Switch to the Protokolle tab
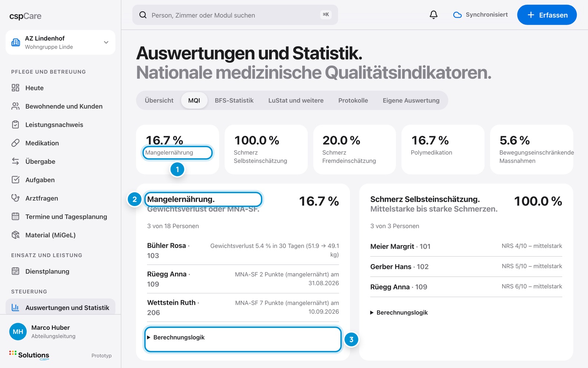The width and height of the screenshot is (588, 368). 353,100
